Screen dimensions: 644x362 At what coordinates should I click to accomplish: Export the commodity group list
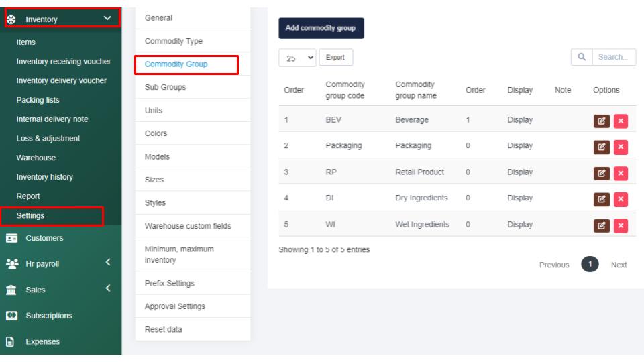tap(336, 58)
